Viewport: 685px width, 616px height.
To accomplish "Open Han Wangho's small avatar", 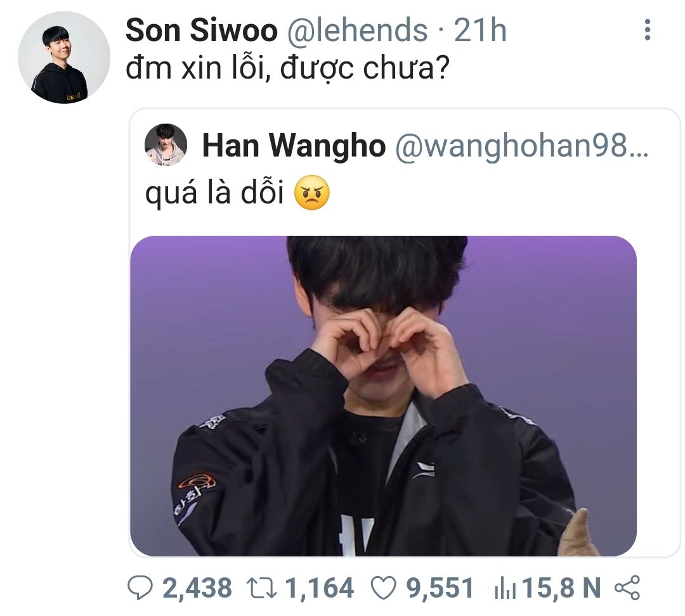I will pos(166,145).
